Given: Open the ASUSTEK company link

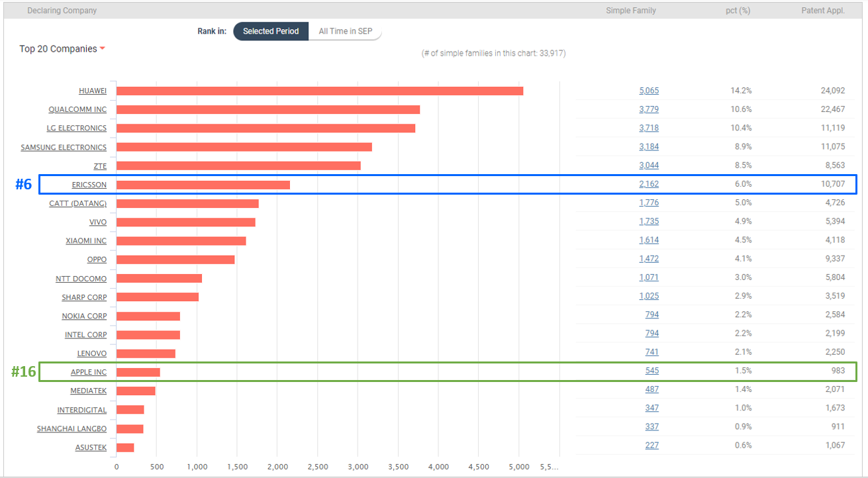Looking at the screenshot, I should [x=91, y=448].
